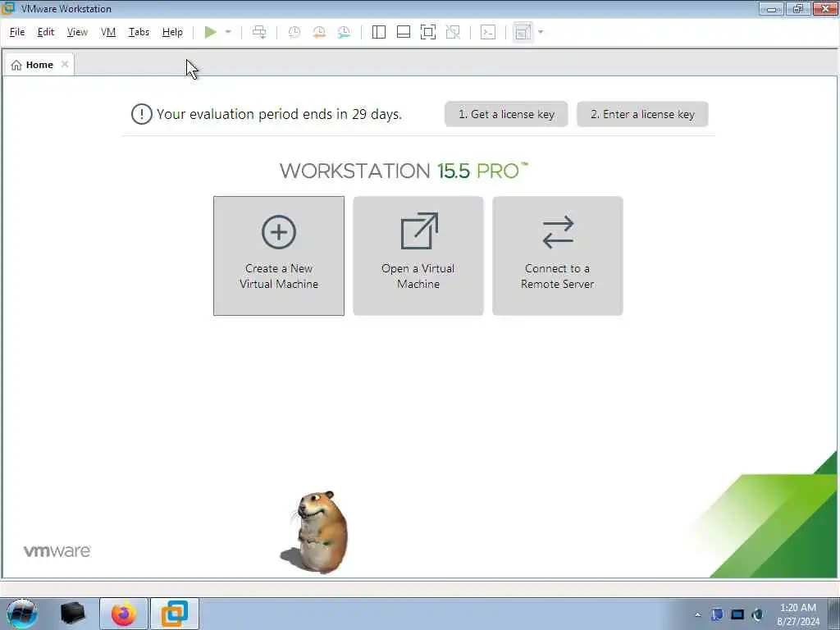
Task: Click the stretch guest display icon
Action: [523, 32]
